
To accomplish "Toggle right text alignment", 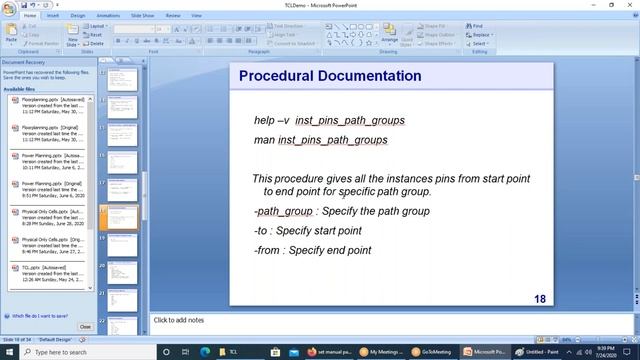I will click(x=229, y=41).
